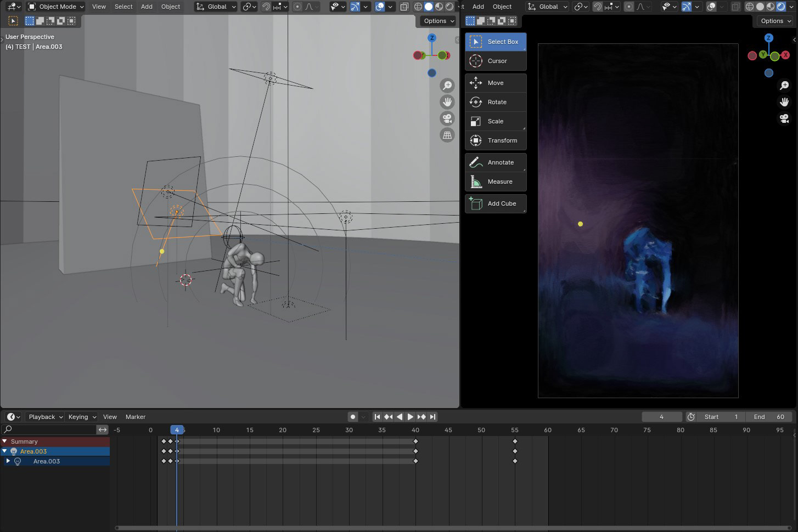
Task: Open View menu in timeline
Action: (x=110, y=417)
